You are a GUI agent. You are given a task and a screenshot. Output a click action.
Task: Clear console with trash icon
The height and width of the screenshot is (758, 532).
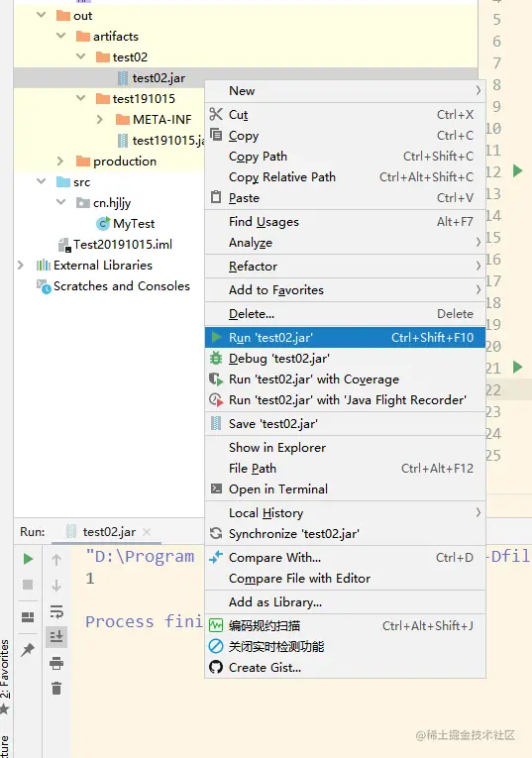pyautogui.click(x=56, y=688)
